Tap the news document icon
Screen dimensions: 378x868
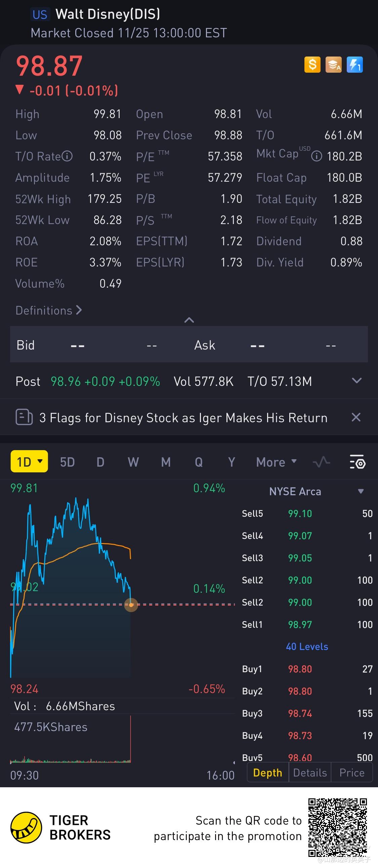(x=24, y=418)
